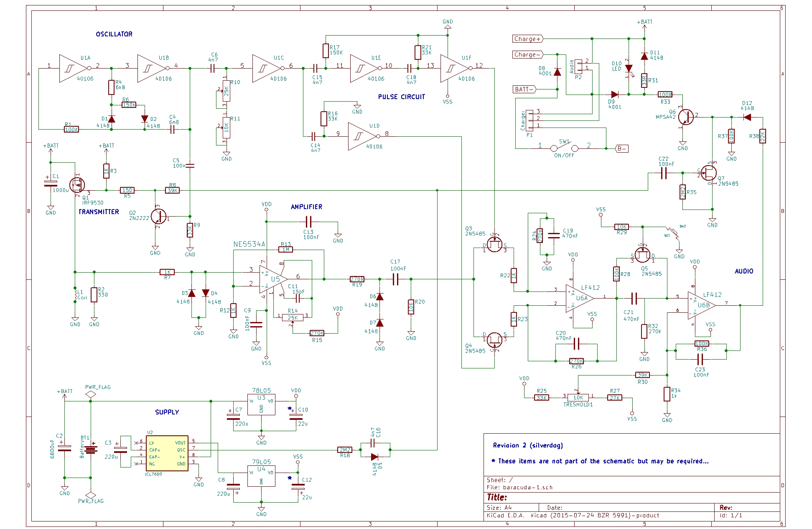Select the AMPLIFIER section heading
This screenshot has height=529, width=812.
[x=306, y=207]
